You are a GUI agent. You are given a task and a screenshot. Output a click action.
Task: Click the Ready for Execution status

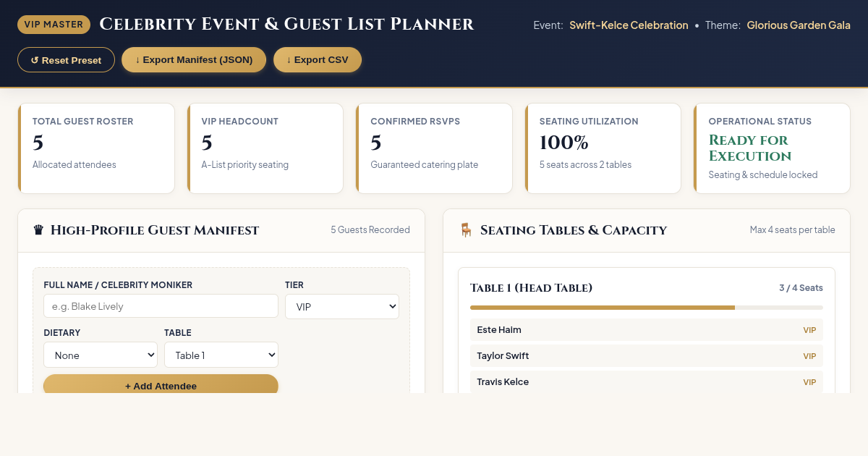point(749,148)
